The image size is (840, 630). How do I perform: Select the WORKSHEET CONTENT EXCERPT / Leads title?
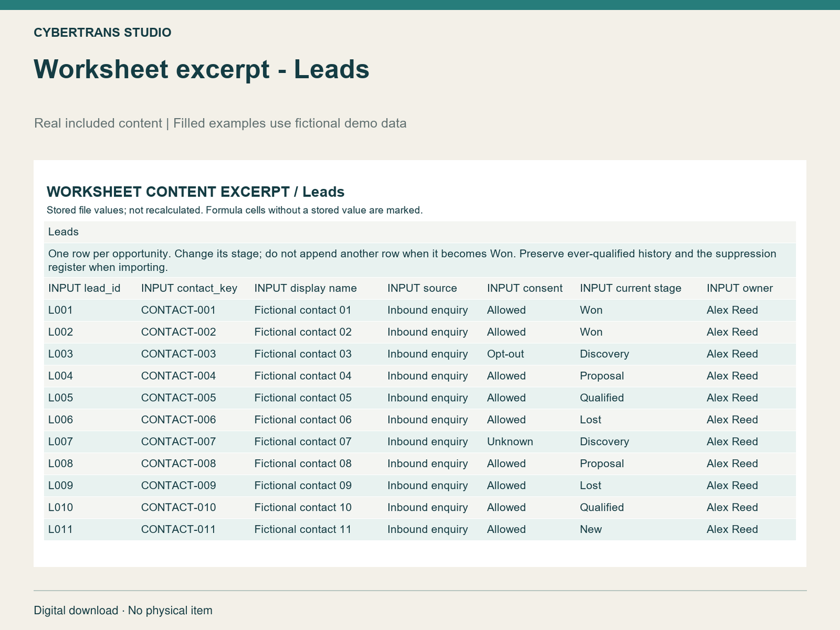[195, 192]
